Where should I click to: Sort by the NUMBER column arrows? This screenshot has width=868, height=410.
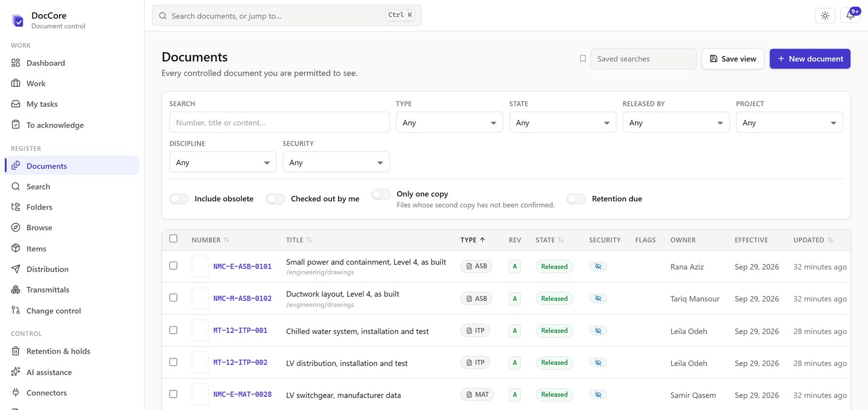(x=226, y=240)
